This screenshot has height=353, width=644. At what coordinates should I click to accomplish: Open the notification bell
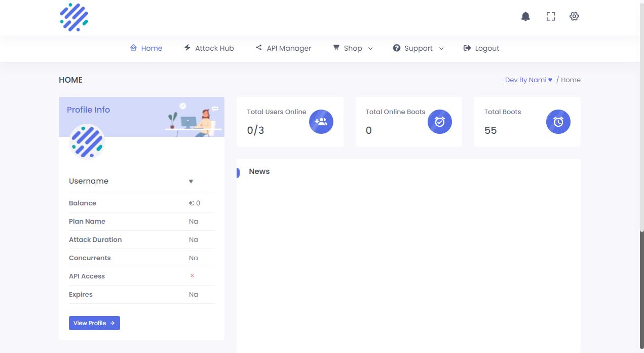(x=525, y=17)
